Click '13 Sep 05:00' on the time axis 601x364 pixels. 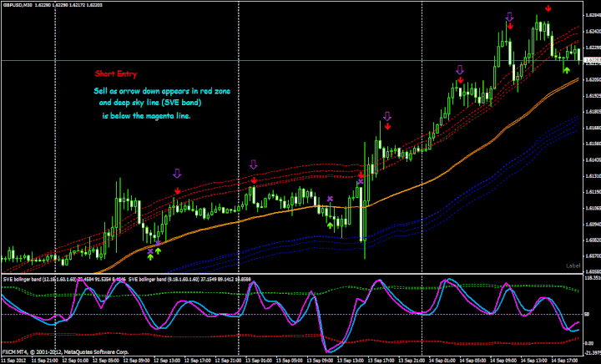pyautogui.click(x=290, y=361)
